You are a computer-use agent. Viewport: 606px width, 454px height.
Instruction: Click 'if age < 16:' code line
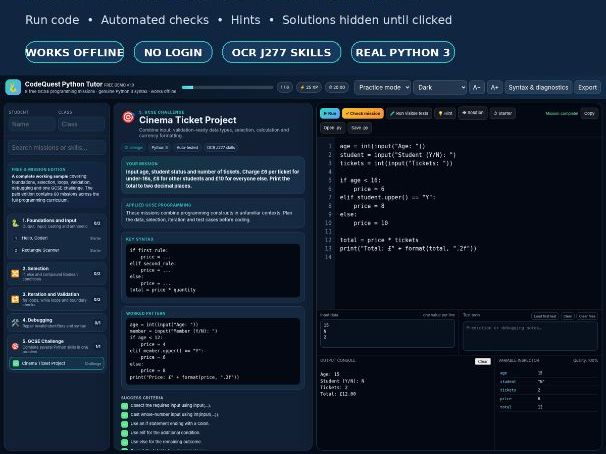click(360, 180)
